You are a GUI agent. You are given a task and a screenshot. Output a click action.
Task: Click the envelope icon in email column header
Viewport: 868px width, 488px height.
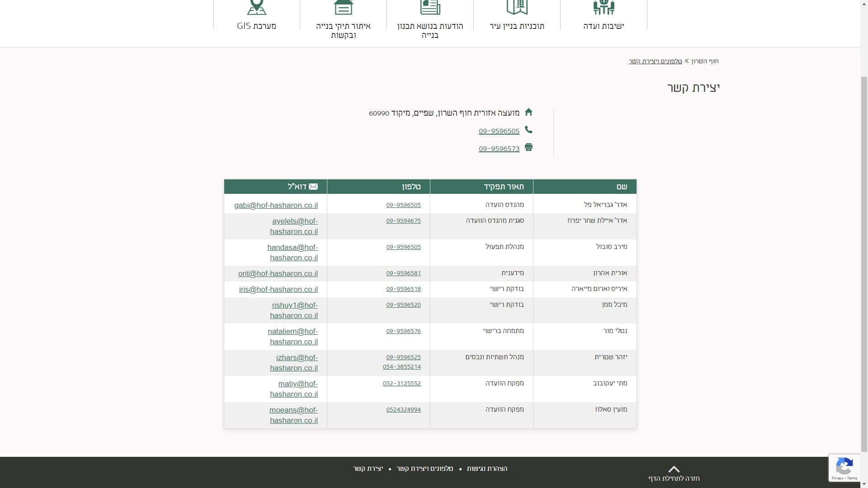[x=313, y=187]
